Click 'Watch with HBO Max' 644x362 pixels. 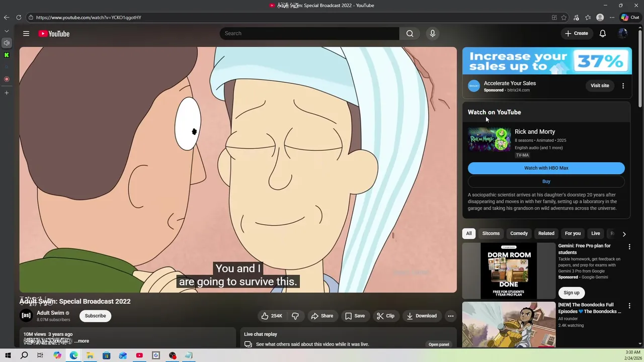[546, 168]
